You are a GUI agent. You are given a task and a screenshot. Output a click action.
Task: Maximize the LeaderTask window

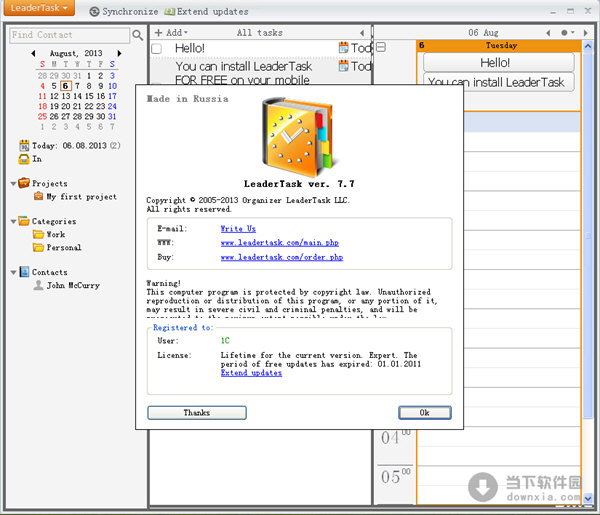[x=571, y=11]
